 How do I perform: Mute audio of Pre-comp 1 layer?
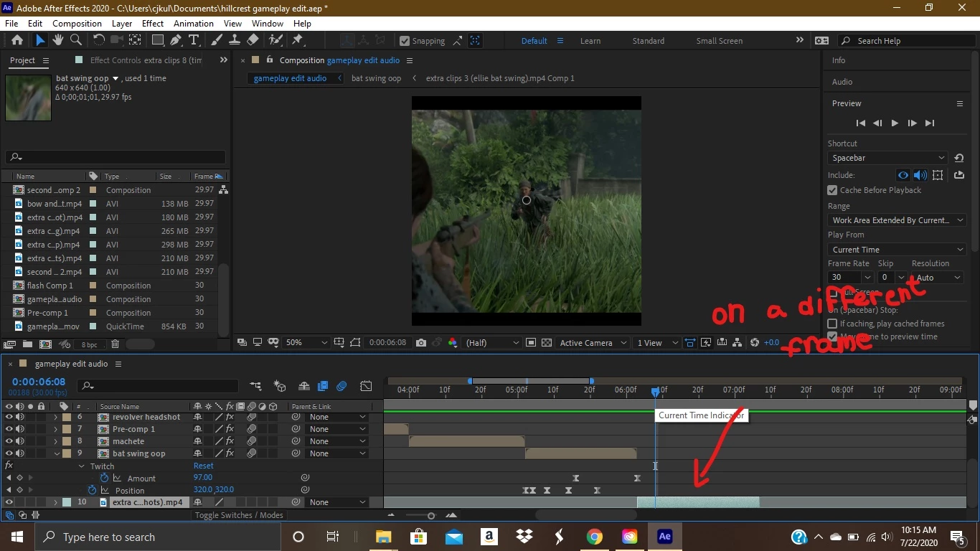click(x=20, y=429)
